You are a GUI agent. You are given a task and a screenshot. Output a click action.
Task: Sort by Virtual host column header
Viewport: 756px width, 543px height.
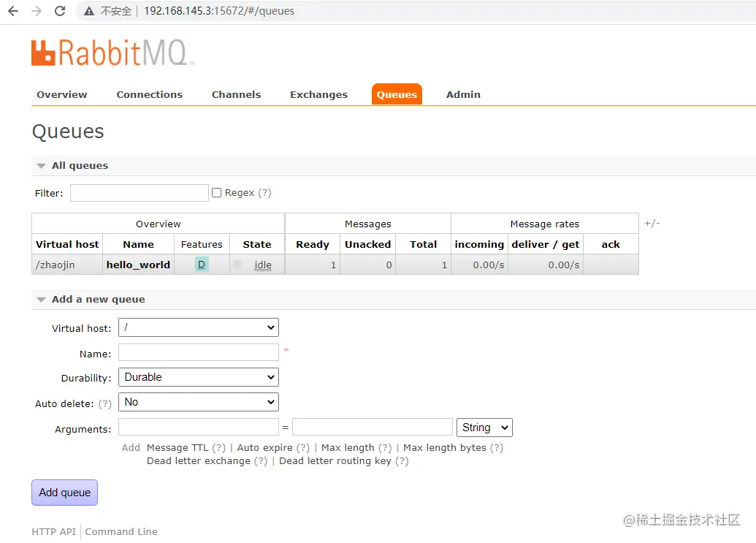coord(67,245)
